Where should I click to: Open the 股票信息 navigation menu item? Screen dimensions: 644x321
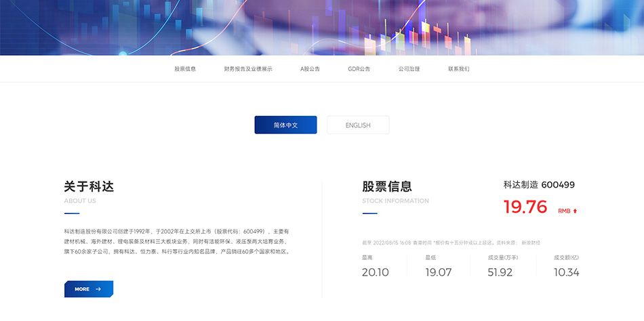(x=185, y=69)
